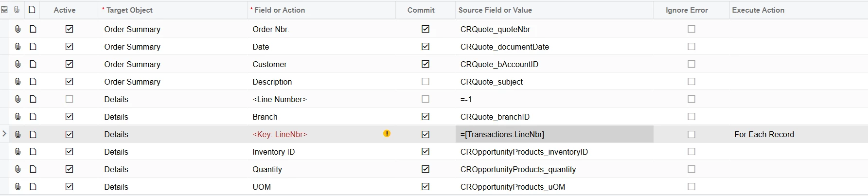Open the For Each Record execute action cell

798,134
